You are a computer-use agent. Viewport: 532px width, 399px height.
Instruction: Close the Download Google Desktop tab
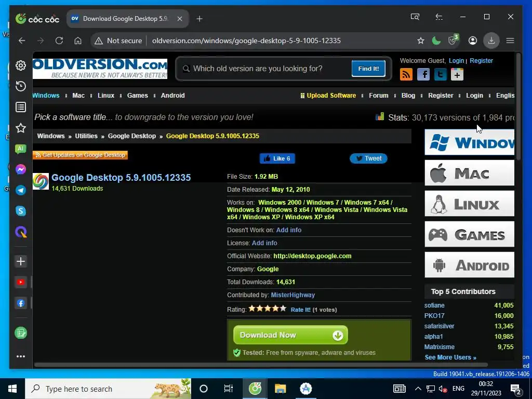point(180,19)
